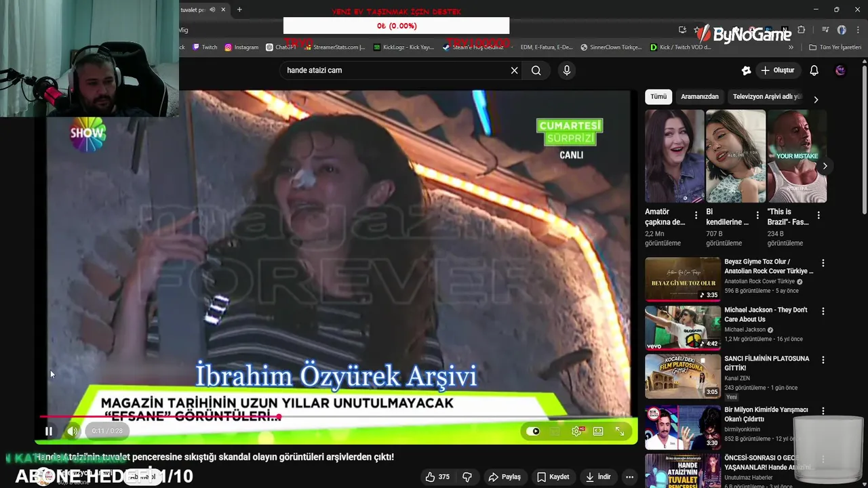Click Anatolian Rock Cover Türkiye channel name
The image size is (868, 488).
pos(759,281)
